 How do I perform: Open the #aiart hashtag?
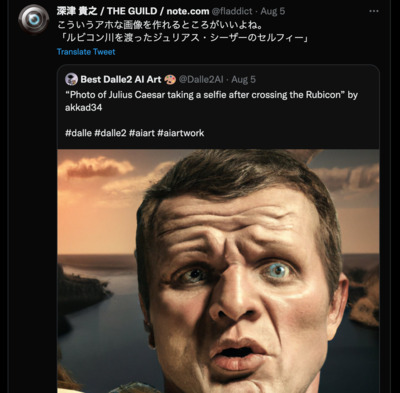click(x=142, y=133)
